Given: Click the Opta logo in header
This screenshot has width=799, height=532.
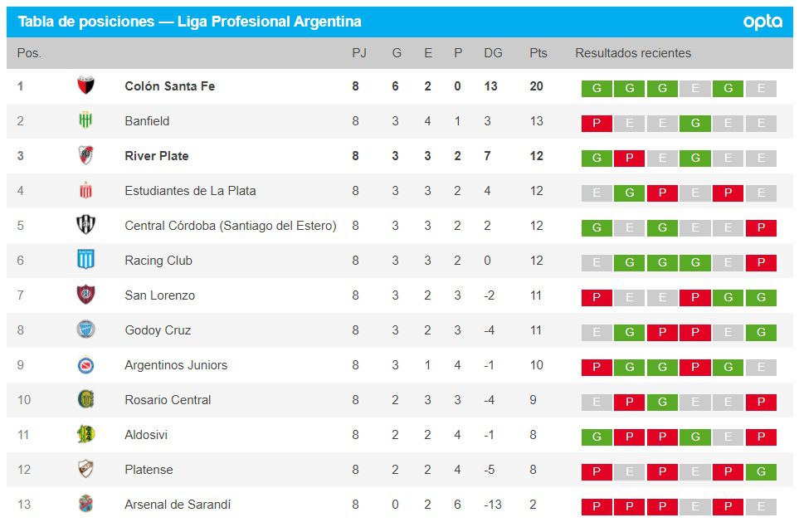Looking at the screenshot, I should [x=762, y=22].
